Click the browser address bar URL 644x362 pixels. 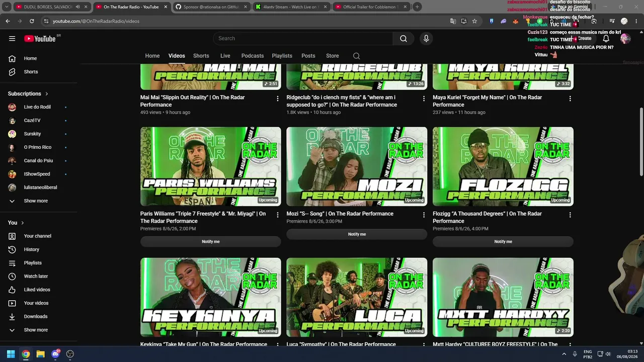point(96,21)
